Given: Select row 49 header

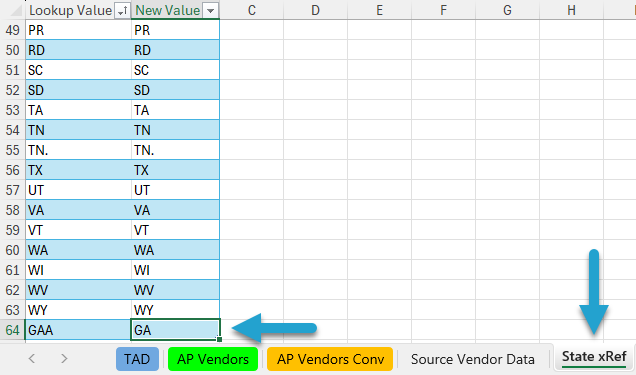Looking at the screenshot, I should 13,30.
